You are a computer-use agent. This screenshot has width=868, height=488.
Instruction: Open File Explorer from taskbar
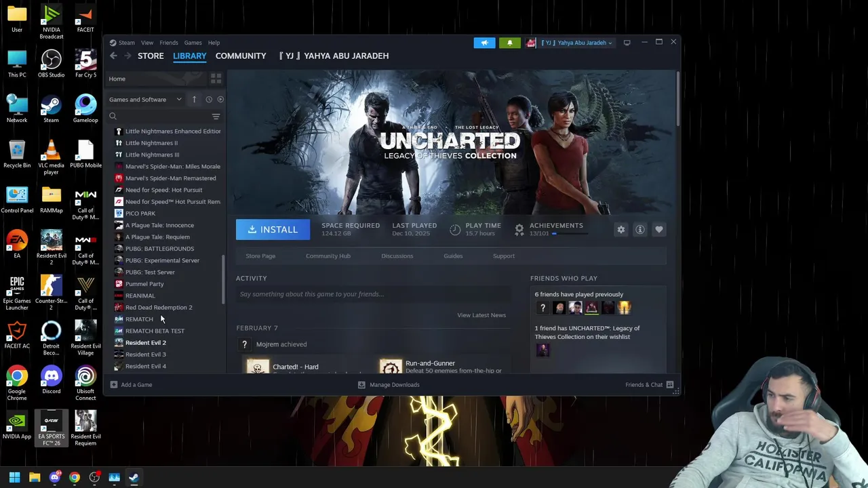tap(35, 477)
